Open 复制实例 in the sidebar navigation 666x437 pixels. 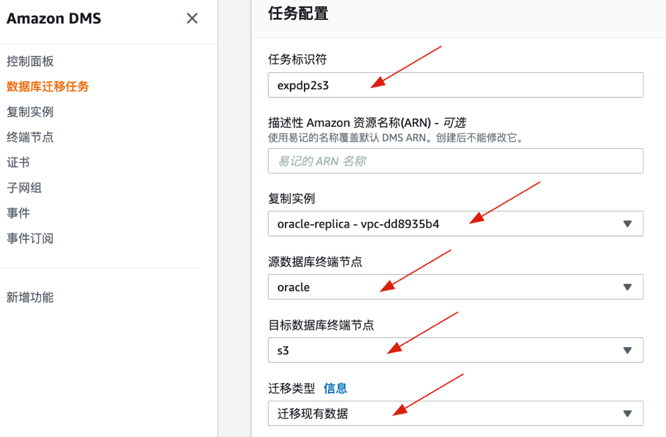click(x=30, y=112)
